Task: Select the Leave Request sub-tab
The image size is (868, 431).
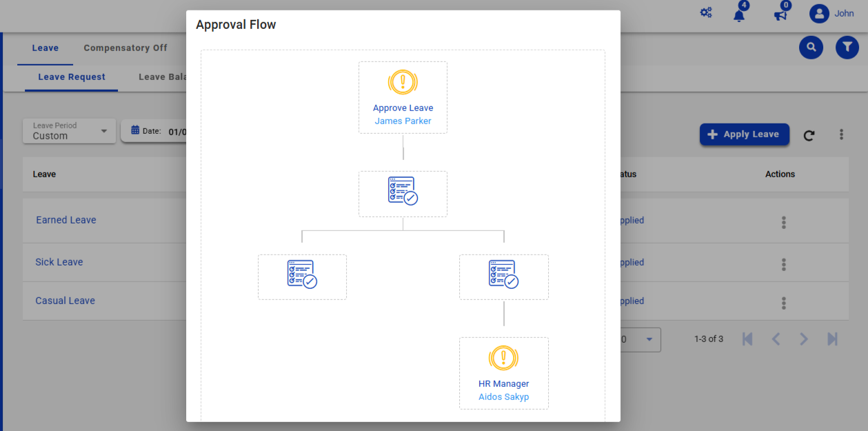Action: point(72,77)
